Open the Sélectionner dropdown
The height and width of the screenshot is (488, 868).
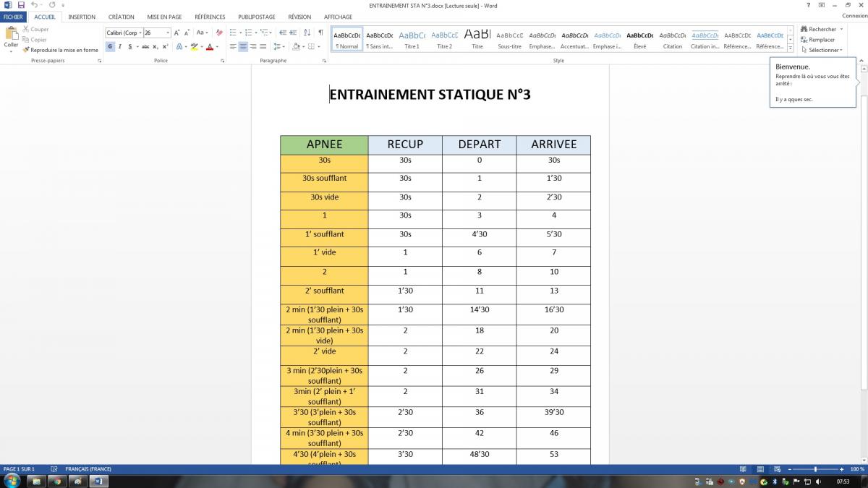point(822,50)
